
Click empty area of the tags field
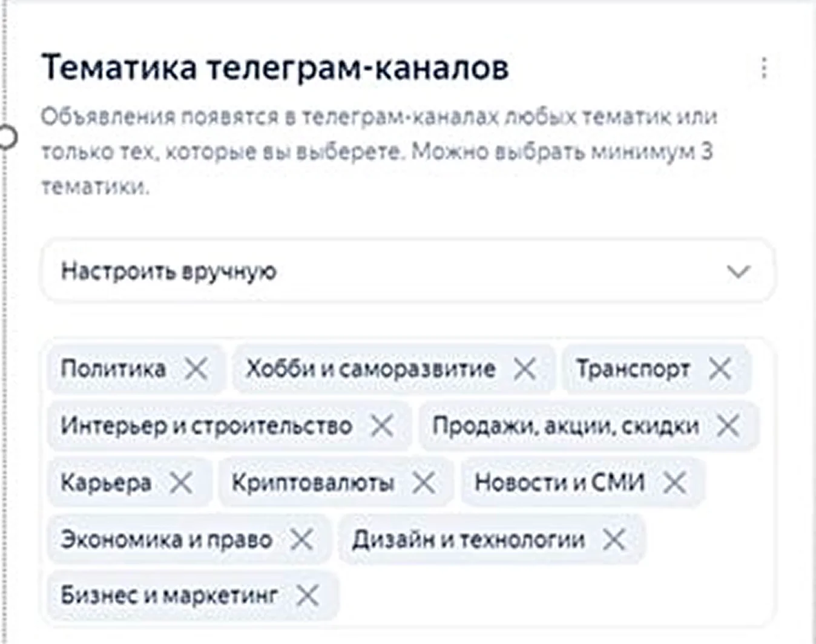coord(545,596)
